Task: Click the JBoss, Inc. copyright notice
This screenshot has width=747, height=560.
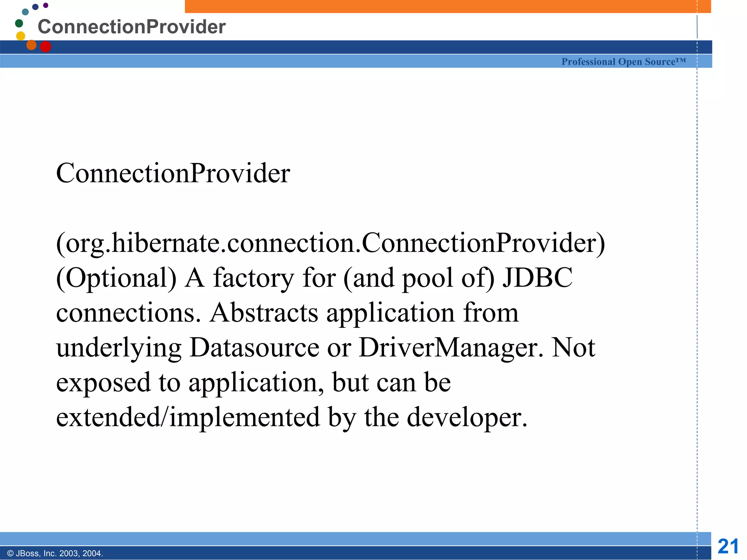Action: point(55,553)
